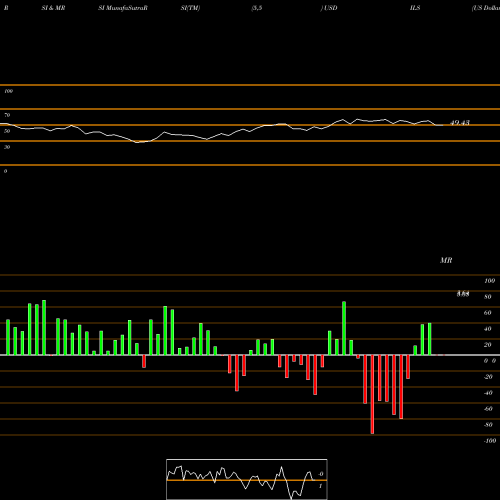Click the "(US Dollar" header text
This screenshot has width=500, height=500.
coord(486,8)
